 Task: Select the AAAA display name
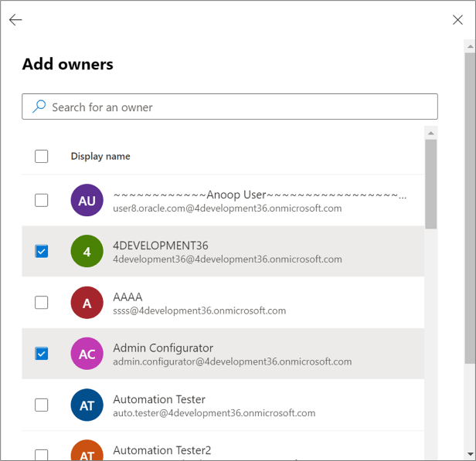tap(127, 297)
